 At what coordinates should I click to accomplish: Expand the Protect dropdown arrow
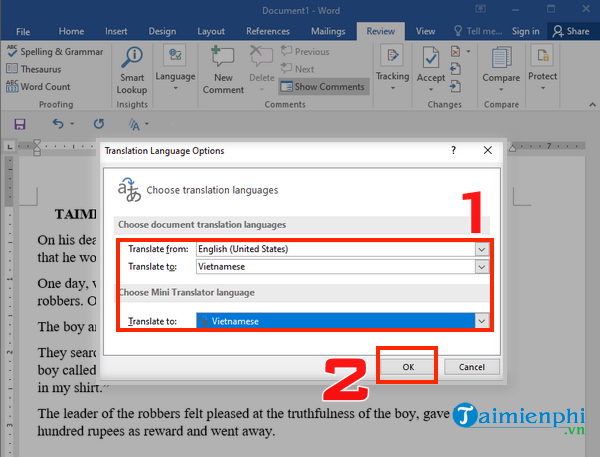pyautogui.click(x=543, y=88)
